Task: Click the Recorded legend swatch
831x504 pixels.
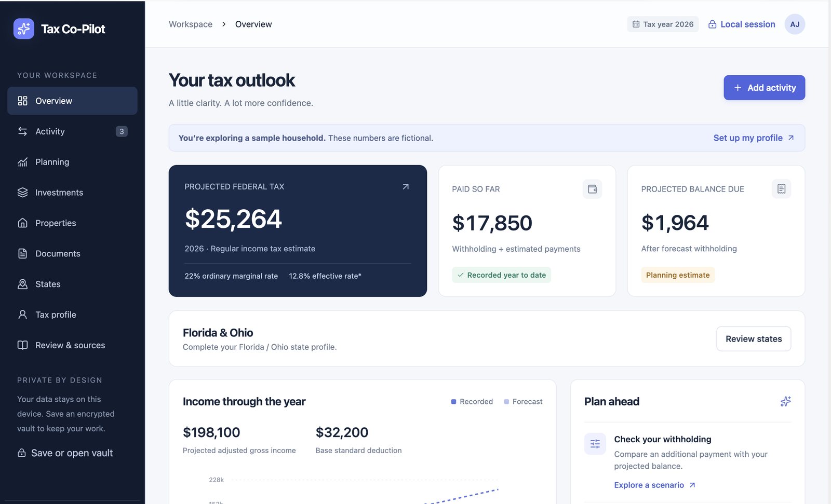Action: point(453,402)
